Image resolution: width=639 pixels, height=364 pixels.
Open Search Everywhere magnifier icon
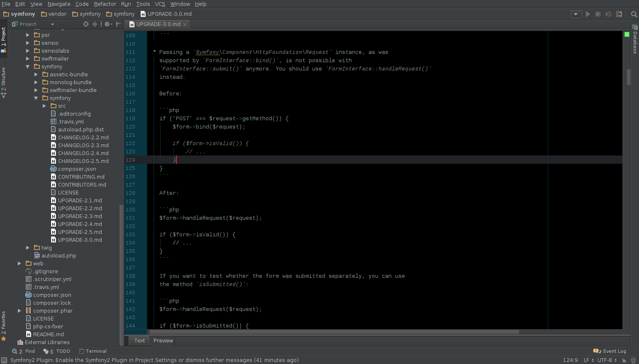point(634,14)
